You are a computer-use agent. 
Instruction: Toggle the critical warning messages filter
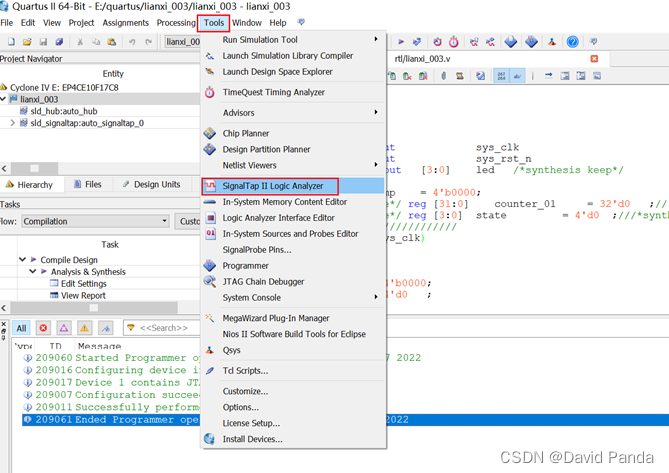pos(64,328)
